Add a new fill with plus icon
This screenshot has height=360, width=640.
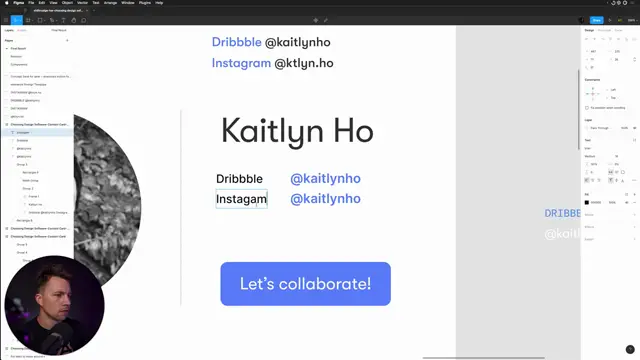(634, 194)
